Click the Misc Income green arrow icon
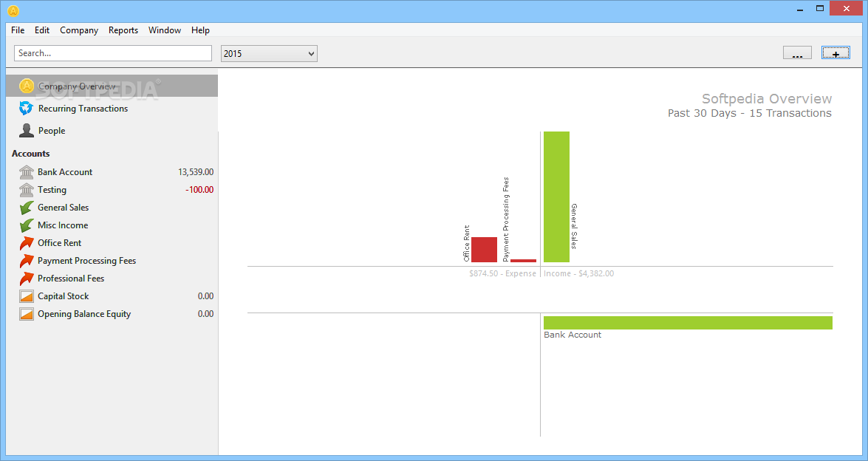 [x=27, y=225]
